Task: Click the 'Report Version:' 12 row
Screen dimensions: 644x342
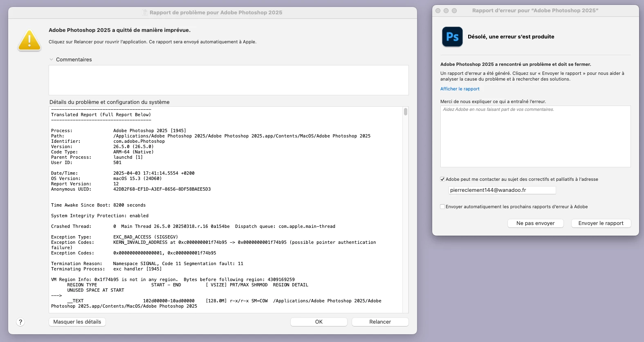Action: (x=85, y=184)
